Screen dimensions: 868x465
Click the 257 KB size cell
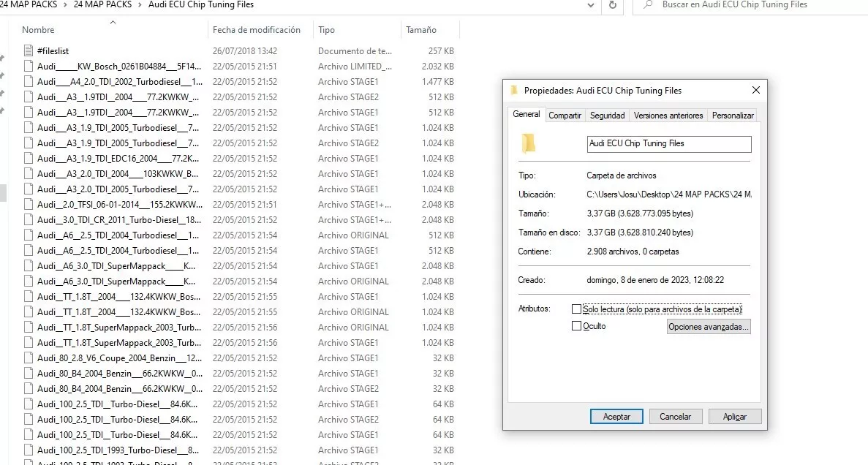[441, 51]
